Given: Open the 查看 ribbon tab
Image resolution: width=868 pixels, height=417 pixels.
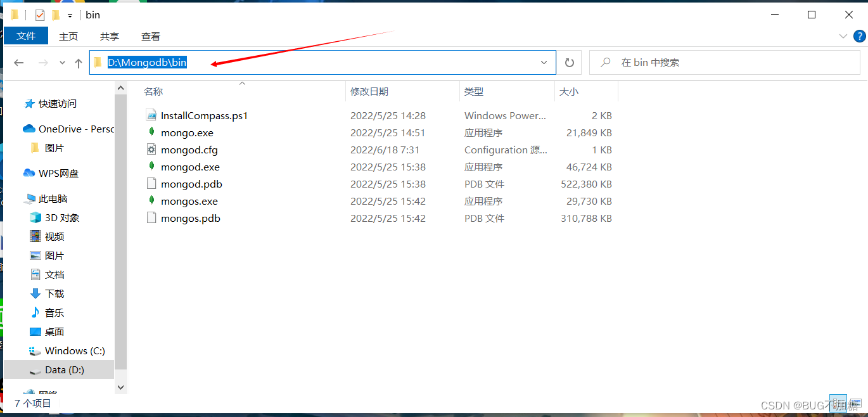Looking at the screenshot, I should pos(151,36).
